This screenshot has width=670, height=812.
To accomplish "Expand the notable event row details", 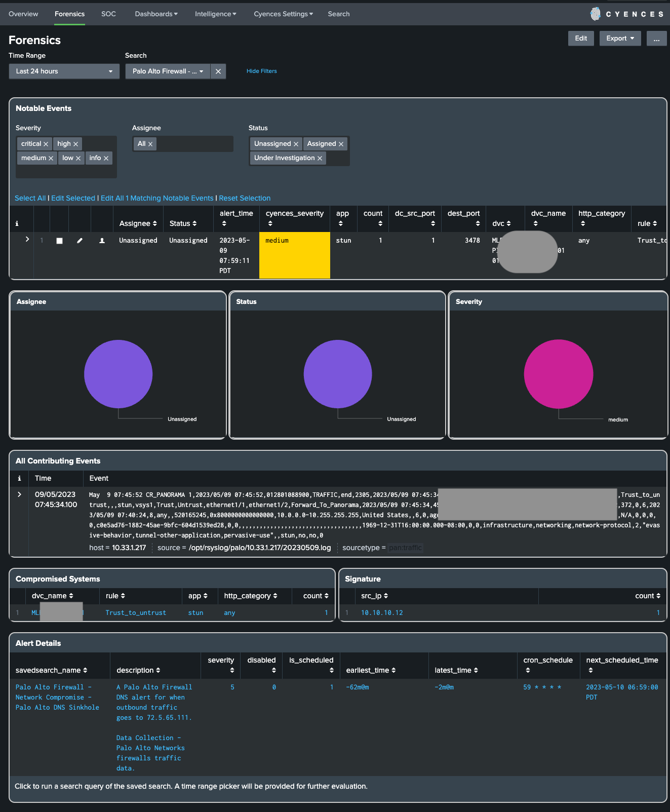I will coord(27,239).
